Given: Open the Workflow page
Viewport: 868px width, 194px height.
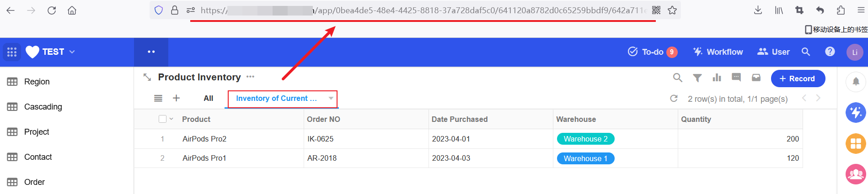Looking at the screenshot, I should [x=718, y=52].
